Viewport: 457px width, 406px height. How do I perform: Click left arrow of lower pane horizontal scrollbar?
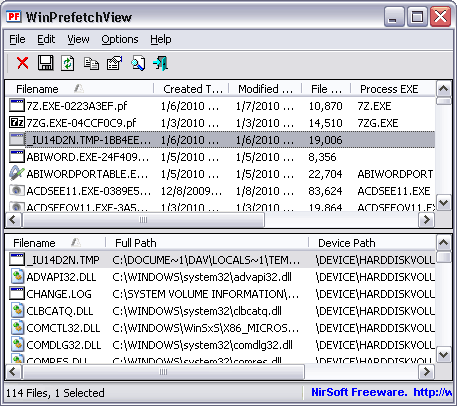13,372
